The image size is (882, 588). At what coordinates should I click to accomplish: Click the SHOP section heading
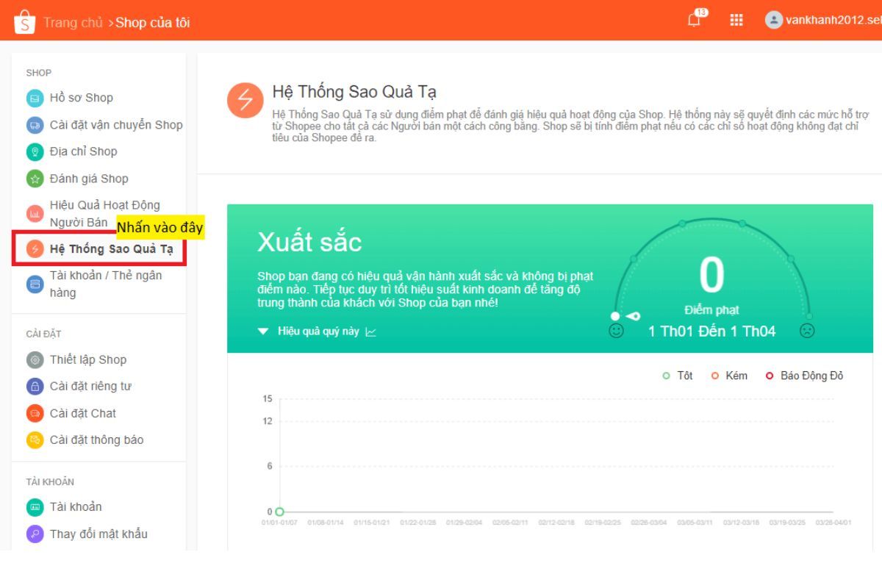pyautogui.click(x=39, y=73)
